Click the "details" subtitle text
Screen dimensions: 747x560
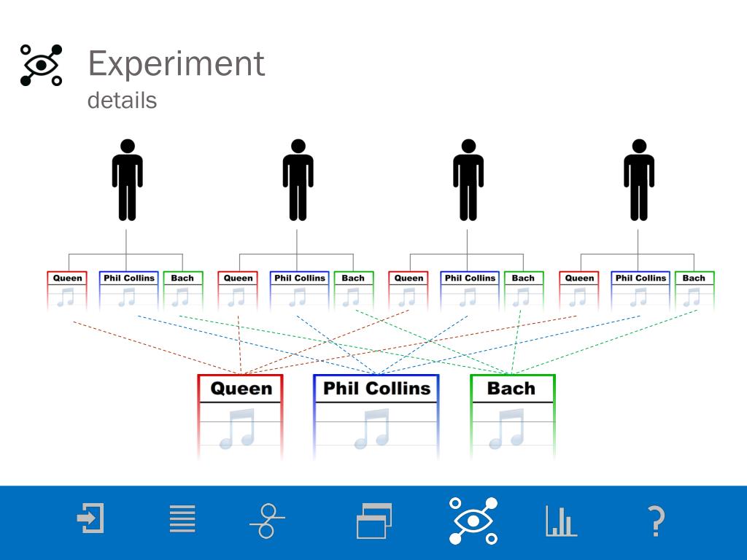122,101
